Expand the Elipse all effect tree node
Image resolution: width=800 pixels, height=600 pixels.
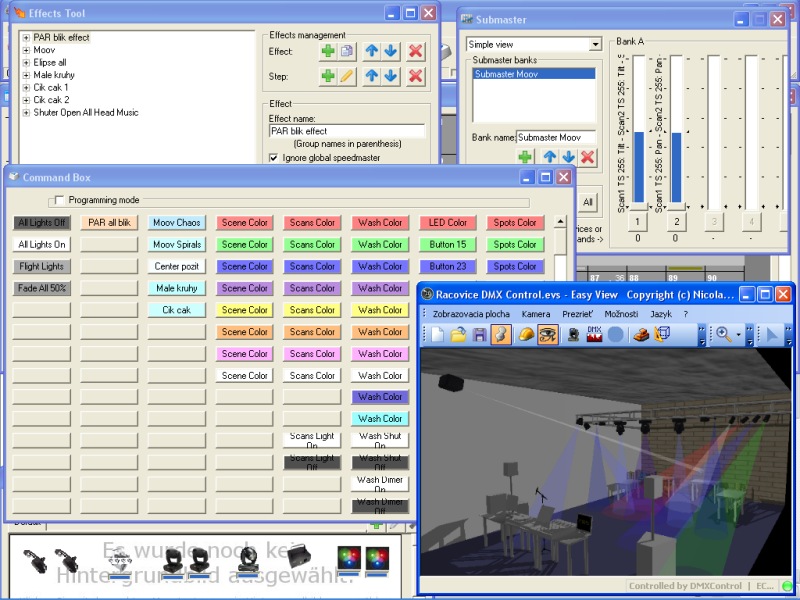pos(26,62)
